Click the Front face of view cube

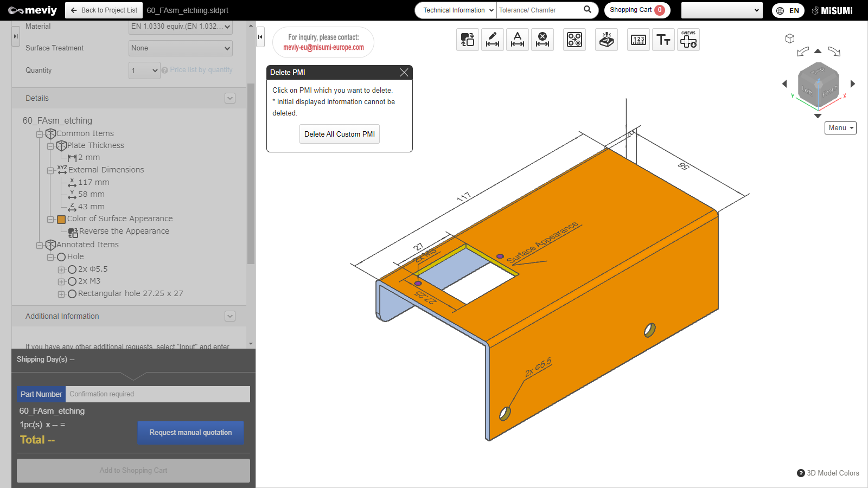point(829,92)
